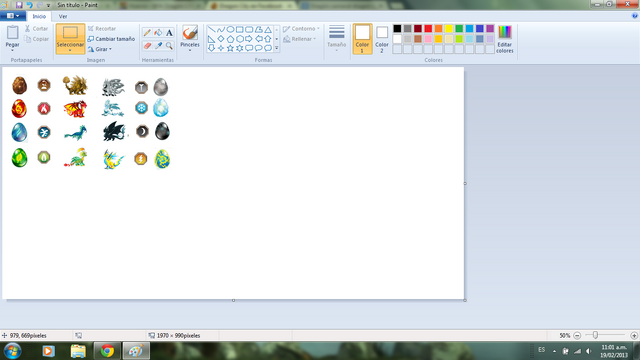
Task: Open the file explorer taskbar icon
Action: (78, 351)
